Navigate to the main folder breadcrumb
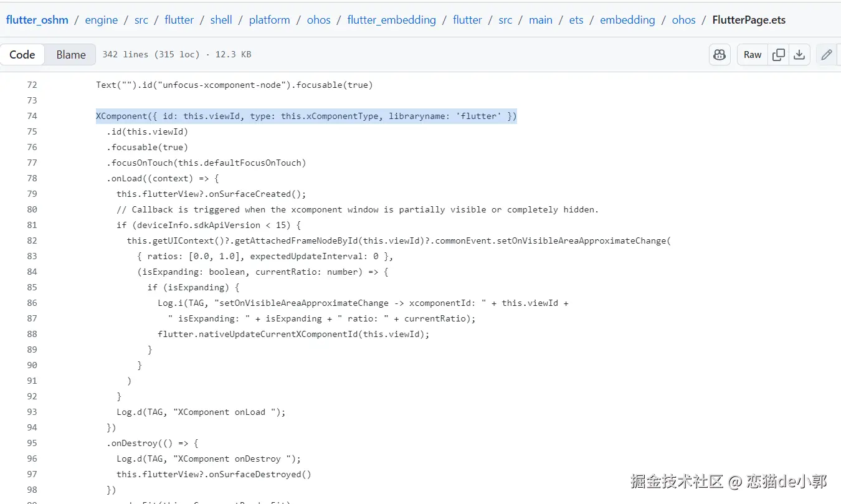The width and height of the screenshot is (841, 504). (x=540, y=20)
